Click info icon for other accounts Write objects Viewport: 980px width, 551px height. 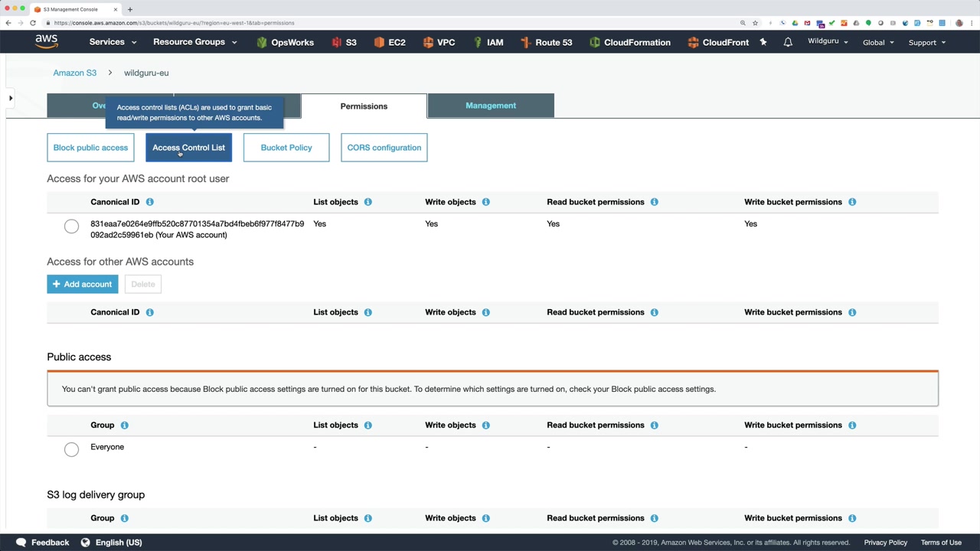click(x=486, y=312)
